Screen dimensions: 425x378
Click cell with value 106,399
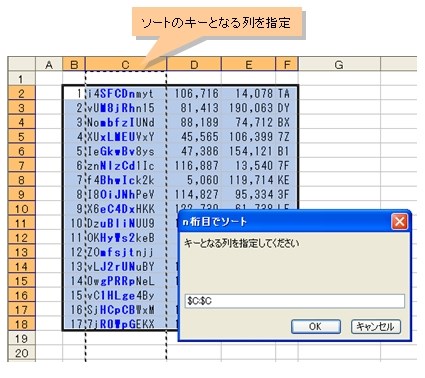pyautogui.click(x=248, y=137)
